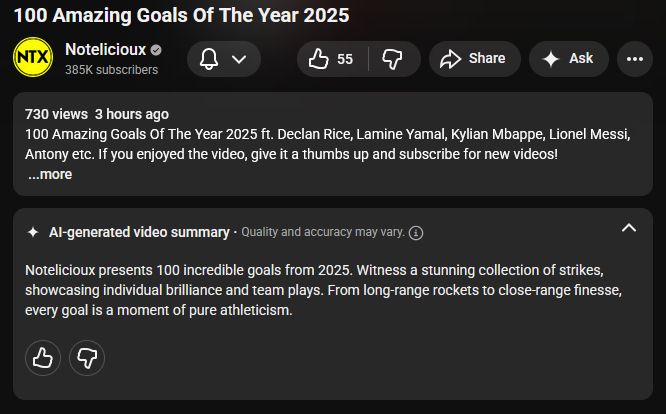Rate AI summary with thumbs up

[x=43, y=357]
